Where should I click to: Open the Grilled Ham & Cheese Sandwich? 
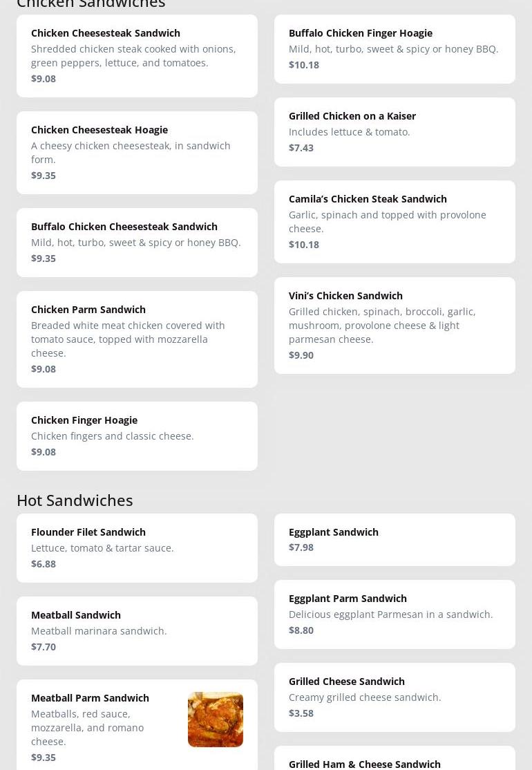[x=364, y=764]
